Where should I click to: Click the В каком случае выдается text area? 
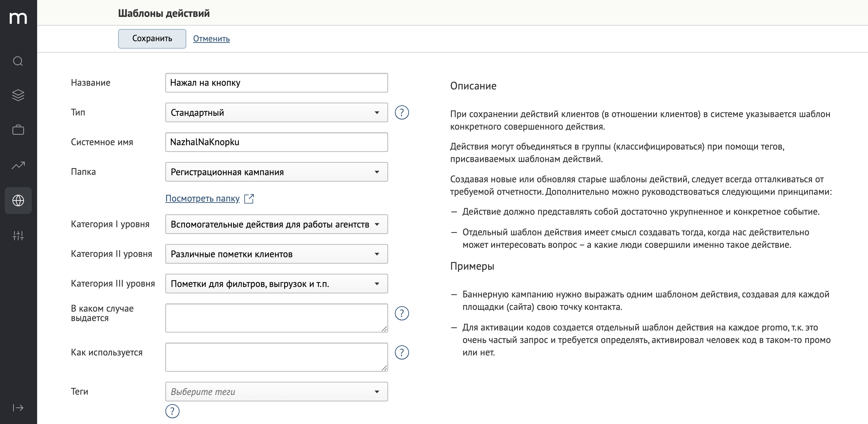[x=277, y=318]
